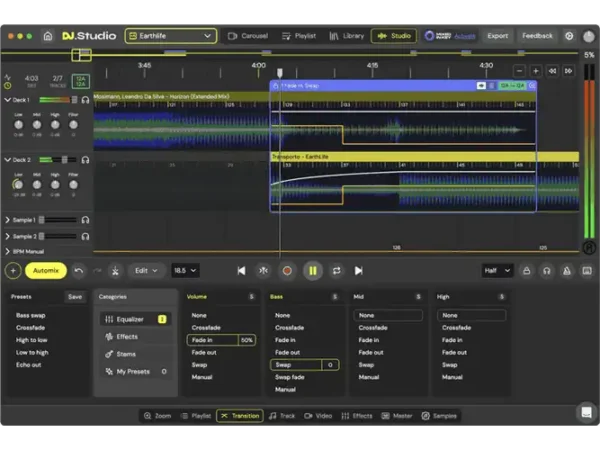Select the Stems category
600x450 pixels.
point(135,354)
